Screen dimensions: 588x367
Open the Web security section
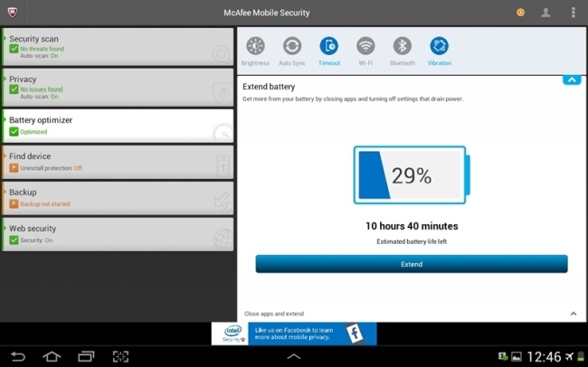(x=118, y=234)
